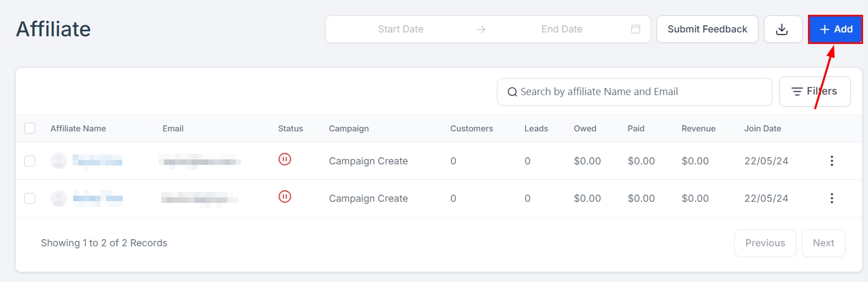The image size is (868, 282).
Task: Click first affiliate's avatar icon
Action: point(59,161)
